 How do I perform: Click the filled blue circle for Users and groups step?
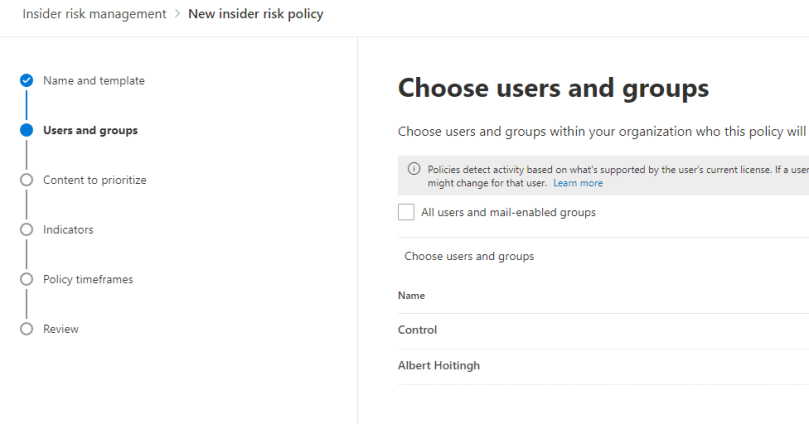click(26, 130)
